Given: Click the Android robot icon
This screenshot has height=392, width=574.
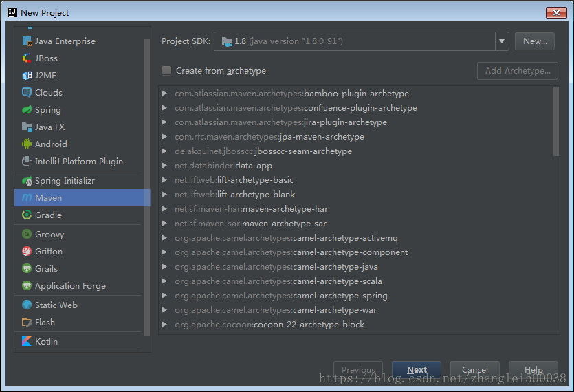Looking at the screenshot, I should [27, 144].
